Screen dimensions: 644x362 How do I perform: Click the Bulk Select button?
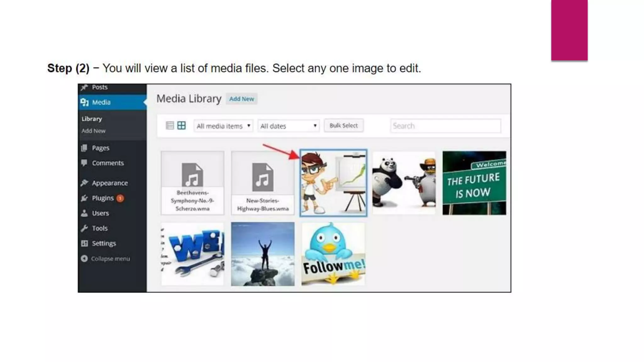[x=343, y=126]
